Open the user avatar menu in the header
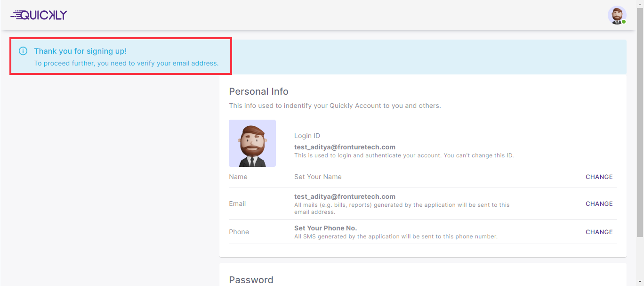 pyautogui.click(x=616, y=15)
